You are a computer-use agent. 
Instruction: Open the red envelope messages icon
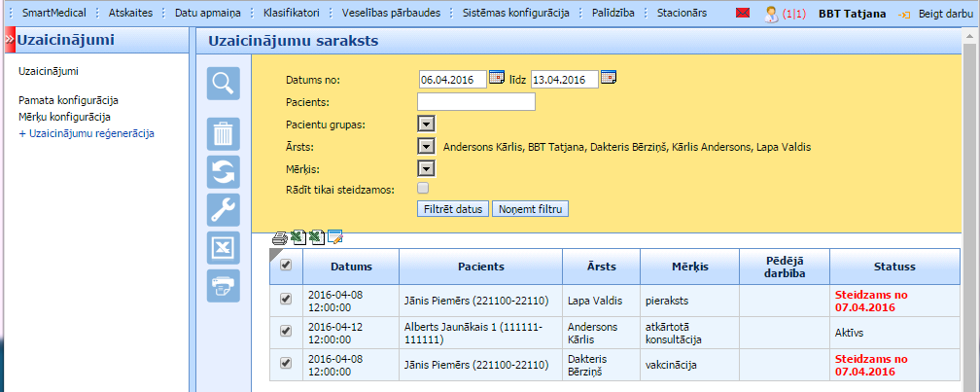pyautogui.click(x=743, y=15)
